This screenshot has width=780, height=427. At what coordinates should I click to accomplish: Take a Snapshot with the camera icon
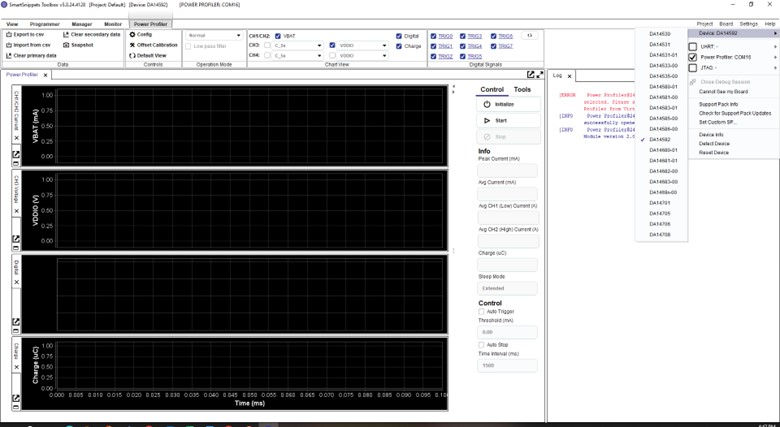click(x=66, y=45)
